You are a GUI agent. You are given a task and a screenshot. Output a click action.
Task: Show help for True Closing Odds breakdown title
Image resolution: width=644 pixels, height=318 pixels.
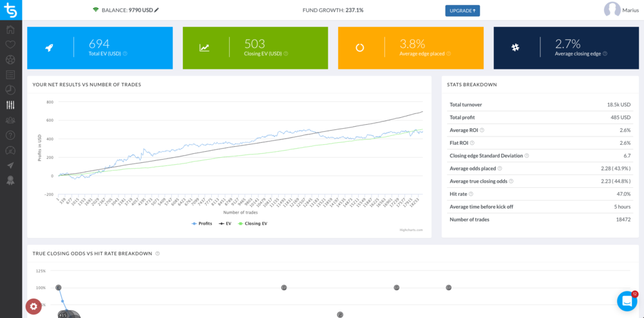click(x=157, y=254)
